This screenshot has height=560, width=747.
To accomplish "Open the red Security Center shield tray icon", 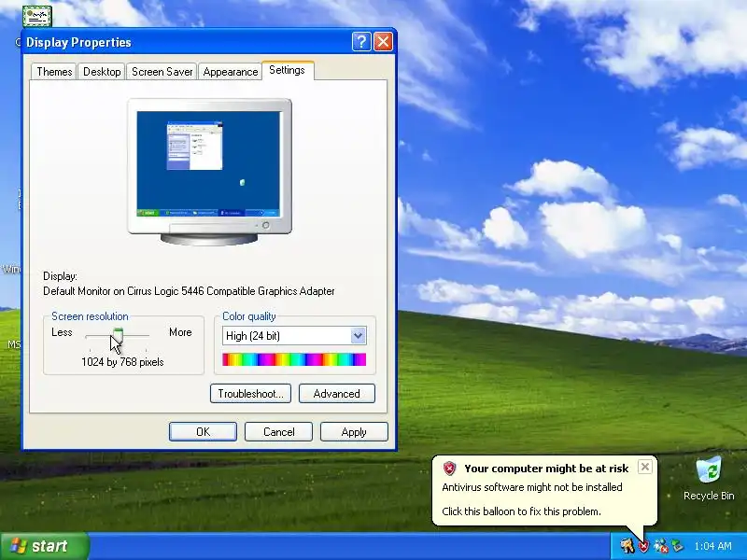I will pyautogui.click(x=644, y=546).
